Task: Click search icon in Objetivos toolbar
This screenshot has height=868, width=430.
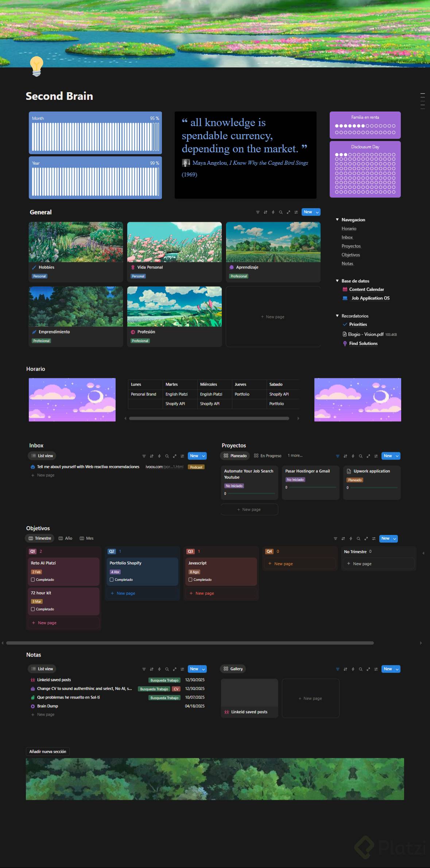Action: tap(359, 539)
